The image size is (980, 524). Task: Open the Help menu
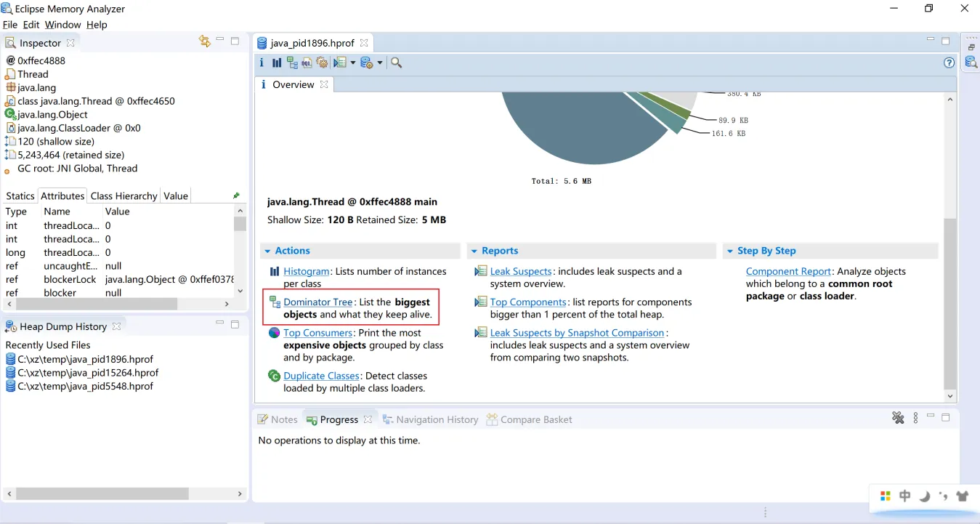coord(97,25)
